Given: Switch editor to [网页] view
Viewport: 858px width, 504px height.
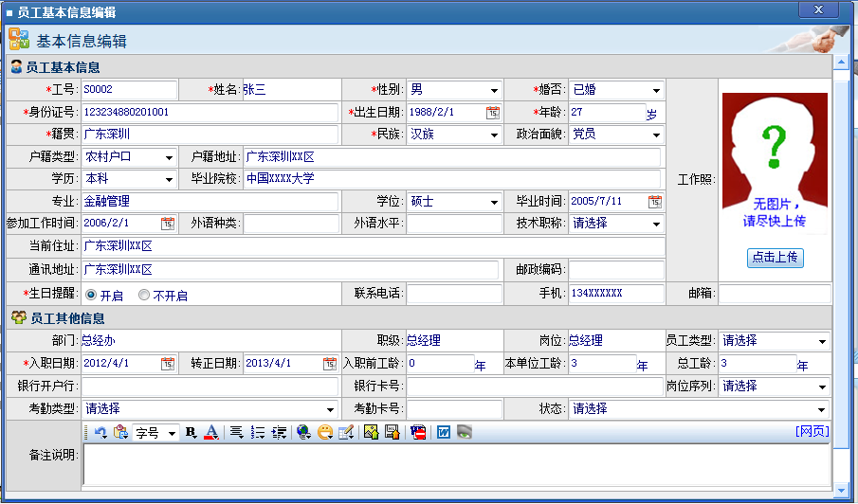Looking at the screenshot, I should [812, 431].
